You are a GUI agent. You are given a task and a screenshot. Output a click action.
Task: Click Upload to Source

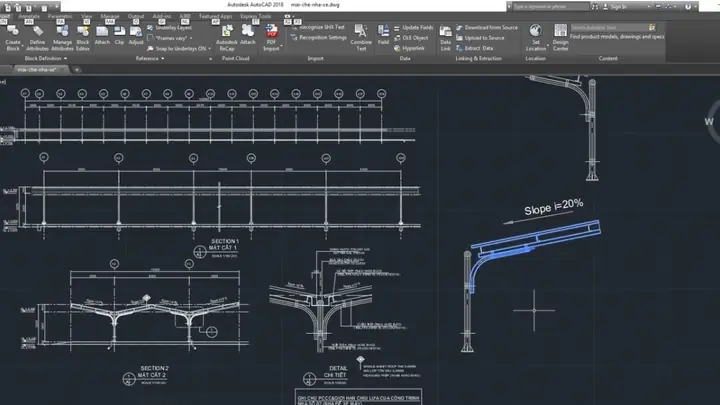[x=480, y=38]
